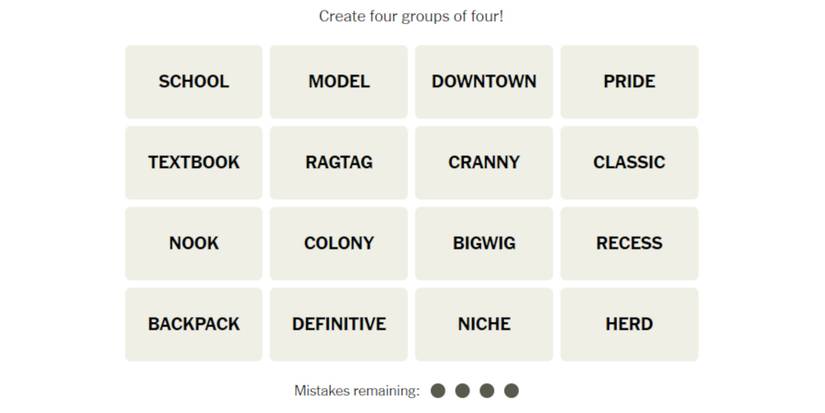
Task: Toggle the DOWNTOWN tile
Action: (x=484, y=81)
